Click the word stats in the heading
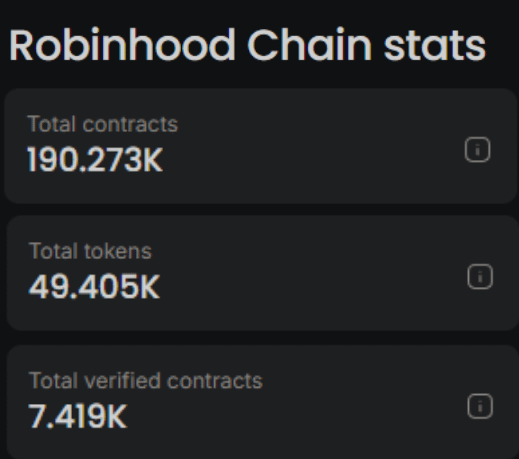 (x=435, y=47)
